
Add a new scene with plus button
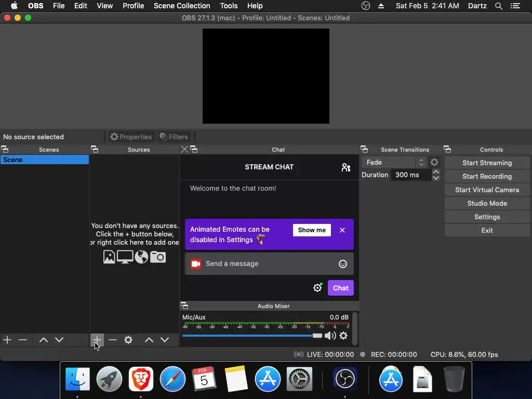[x=7, y=340]
